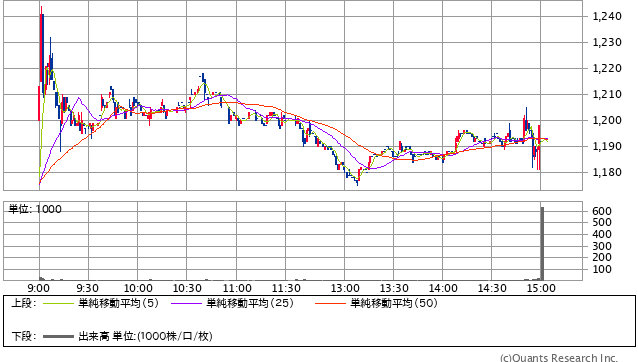Screen dimensions: 638x362
Task: Click the red 単純移動平均(50) legend line
Action: [x=330, y=303]
